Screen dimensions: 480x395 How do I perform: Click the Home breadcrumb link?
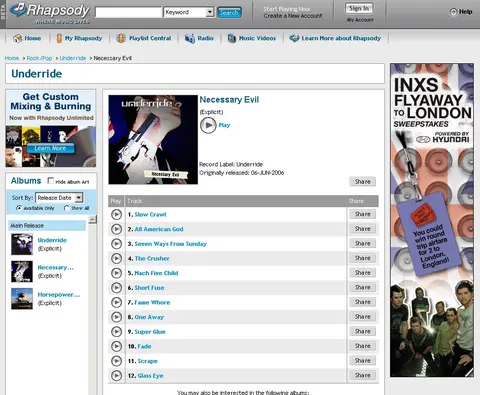click(12, 58)
